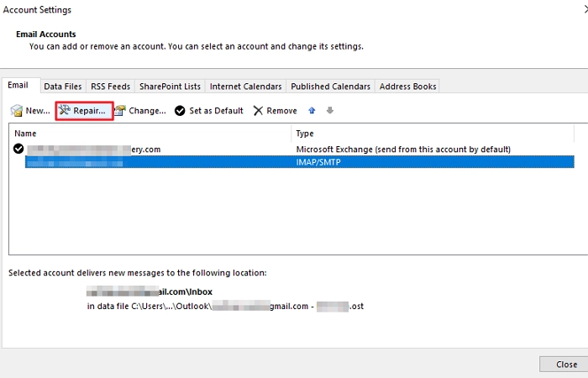Click the Change... button label

[147, 111]
